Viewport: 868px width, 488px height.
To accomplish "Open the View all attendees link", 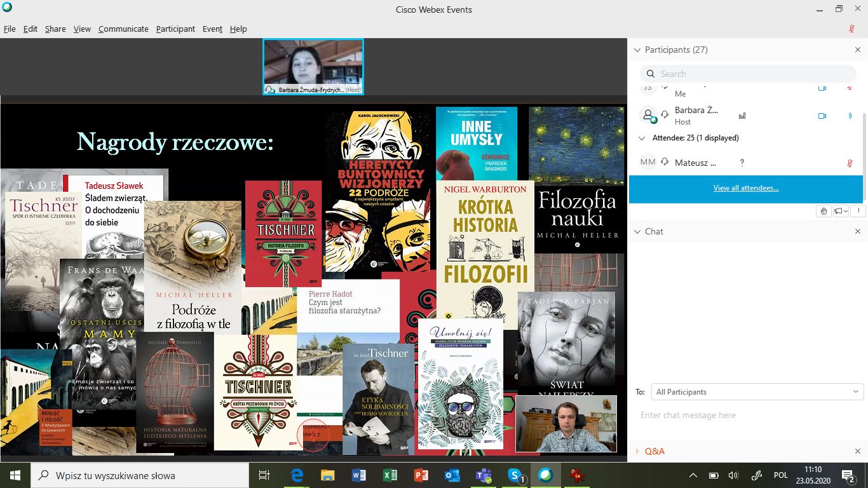I will click(746, 188).
